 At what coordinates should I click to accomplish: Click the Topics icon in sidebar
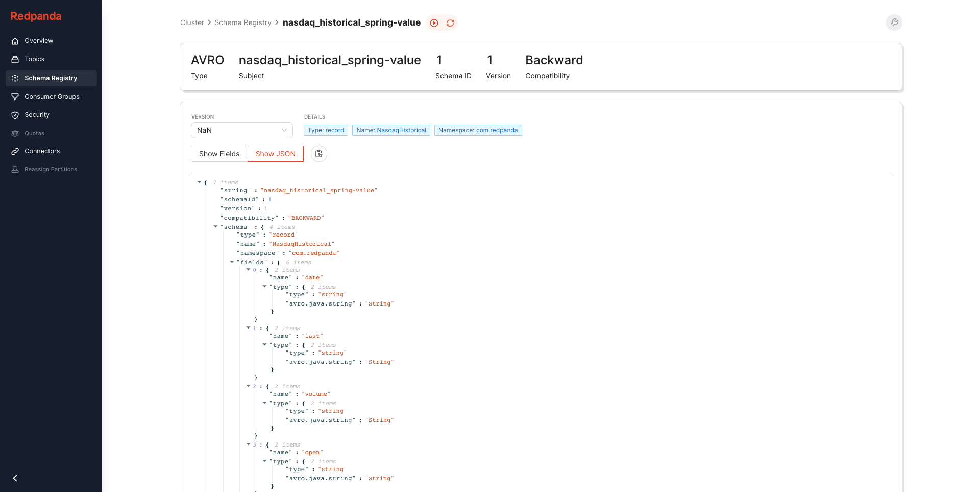click(15, 59)
